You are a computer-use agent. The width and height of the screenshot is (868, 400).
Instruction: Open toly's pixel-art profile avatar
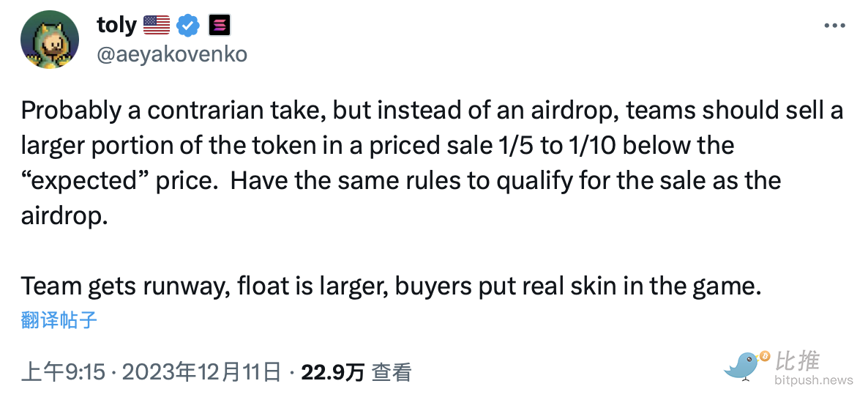tap(50, 41)
